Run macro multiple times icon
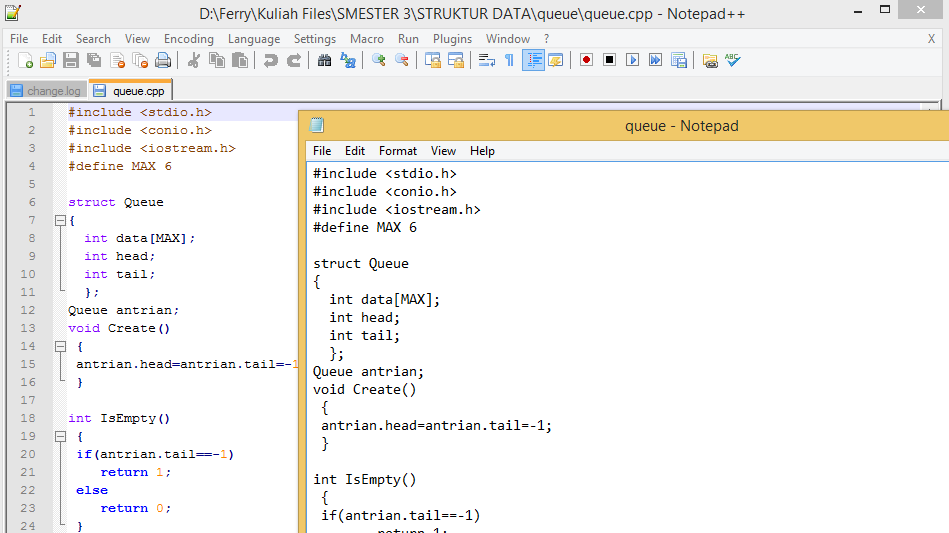 coord(655,60)
